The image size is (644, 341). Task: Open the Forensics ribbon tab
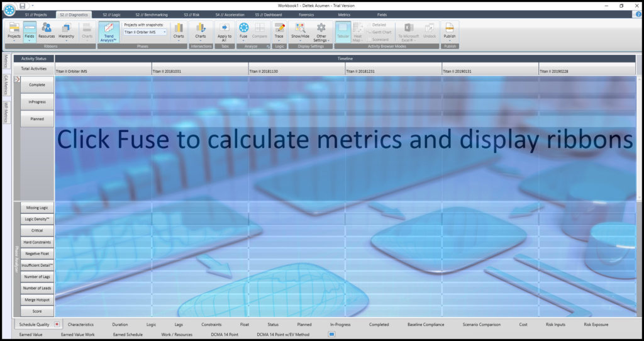pyautogui.click(x=306, y=14)
